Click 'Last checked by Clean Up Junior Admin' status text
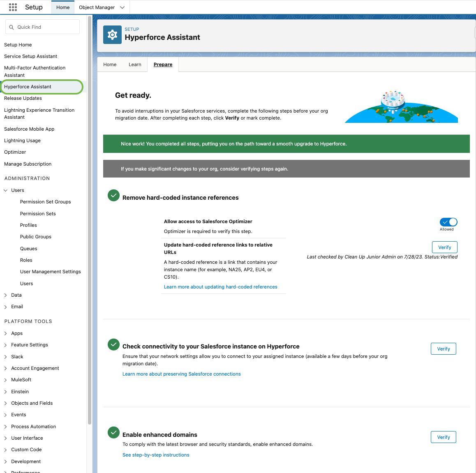 [x=382, y=257]
